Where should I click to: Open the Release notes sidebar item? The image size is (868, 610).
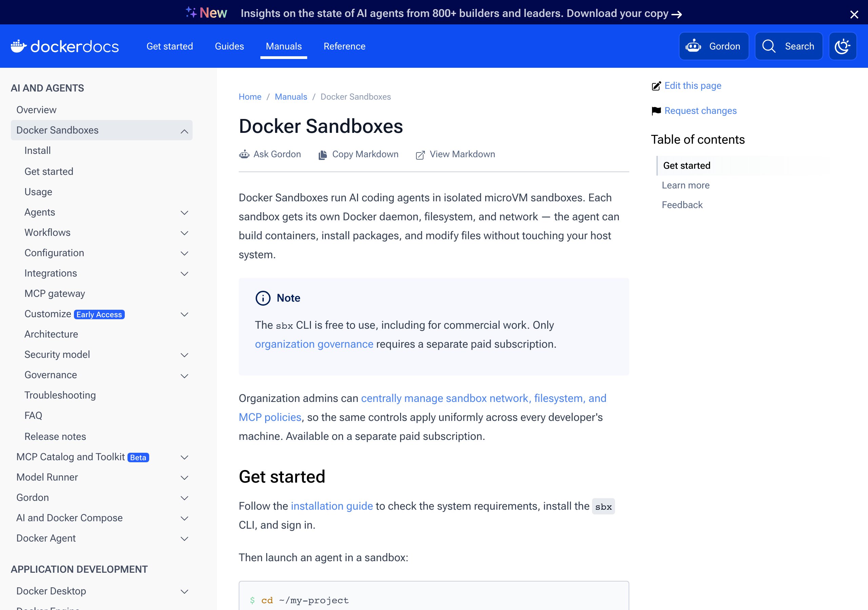[55, 437]
